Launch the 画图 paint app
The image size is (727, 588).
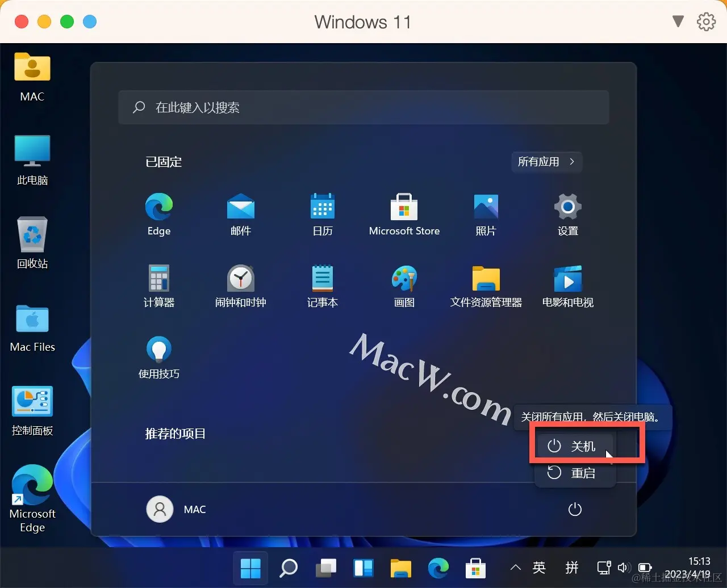tap(404, 286)
